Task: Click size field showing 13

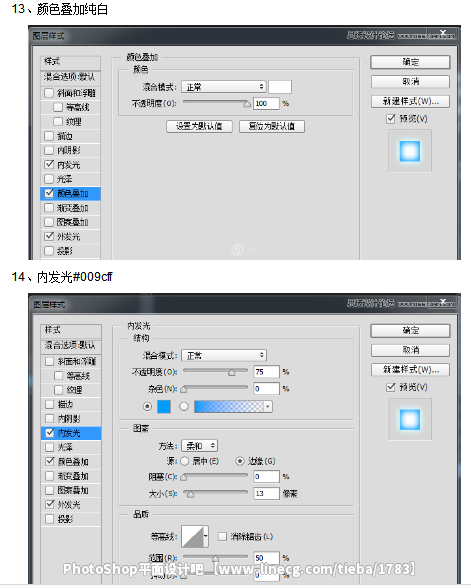Action: [x=266, y=494]
